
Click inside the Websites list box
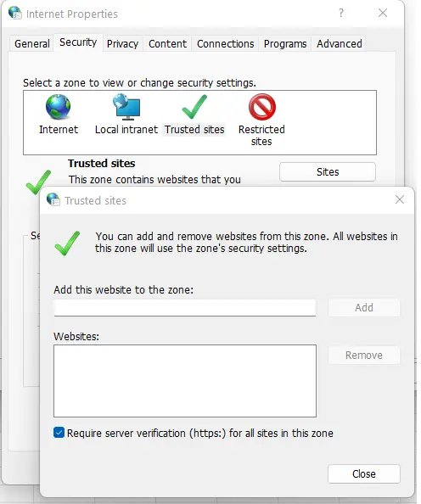coord(185,381)
